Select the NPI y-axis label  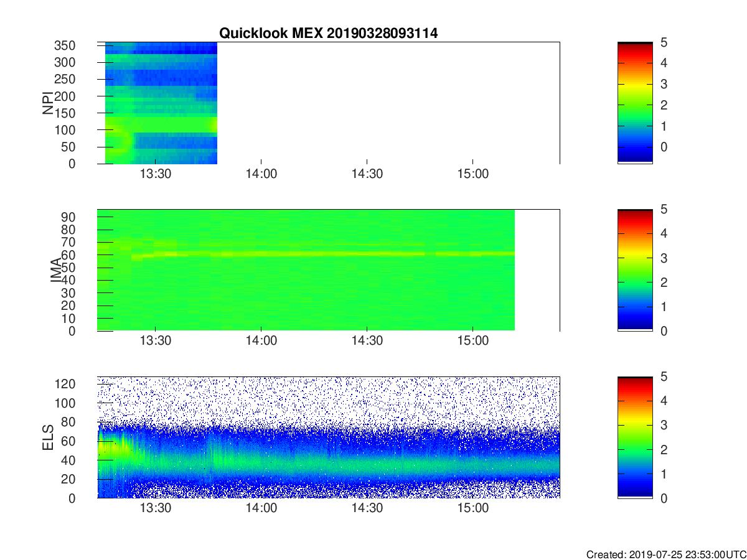click(x=48, y=103)
